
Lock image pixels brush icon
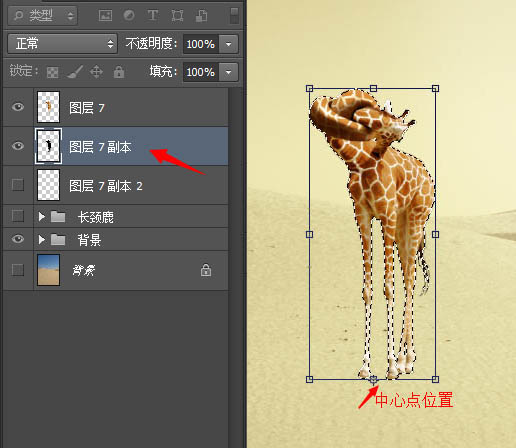[x=75, y=72]
